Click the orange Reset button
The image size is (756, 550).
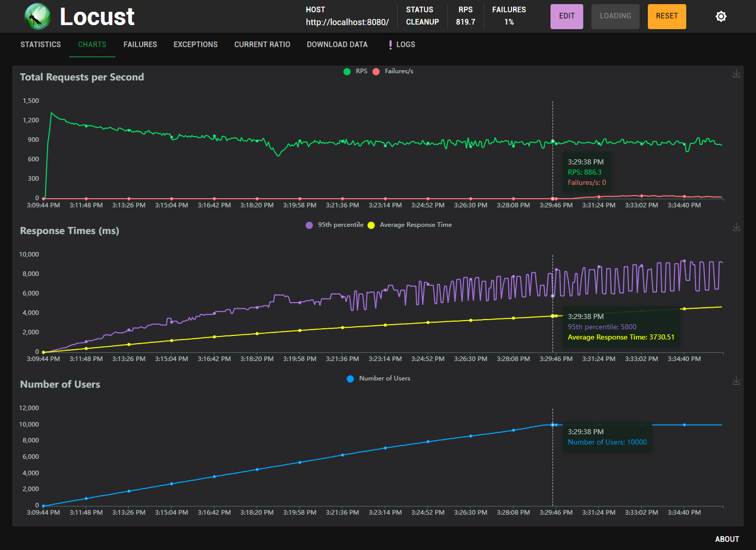(x=667, y=16)
